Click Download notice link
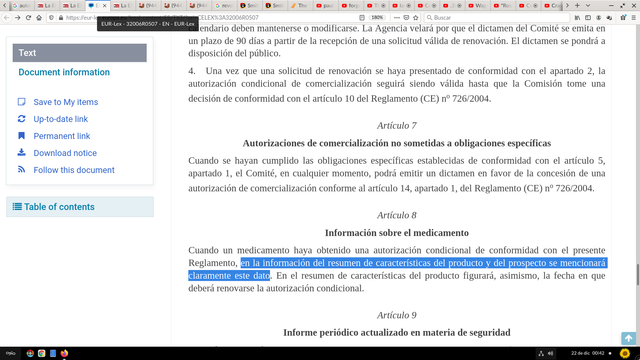Image resolution: width=640 pixels, height=360 pixels. pos(65,153)
